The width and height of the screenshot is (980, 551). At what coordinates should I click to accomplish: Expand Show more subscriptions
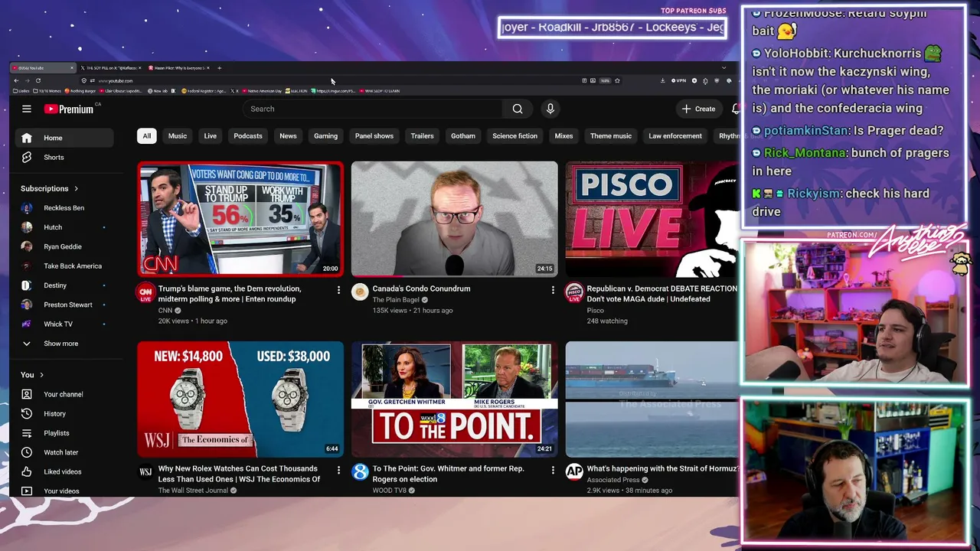click(64, 344)
